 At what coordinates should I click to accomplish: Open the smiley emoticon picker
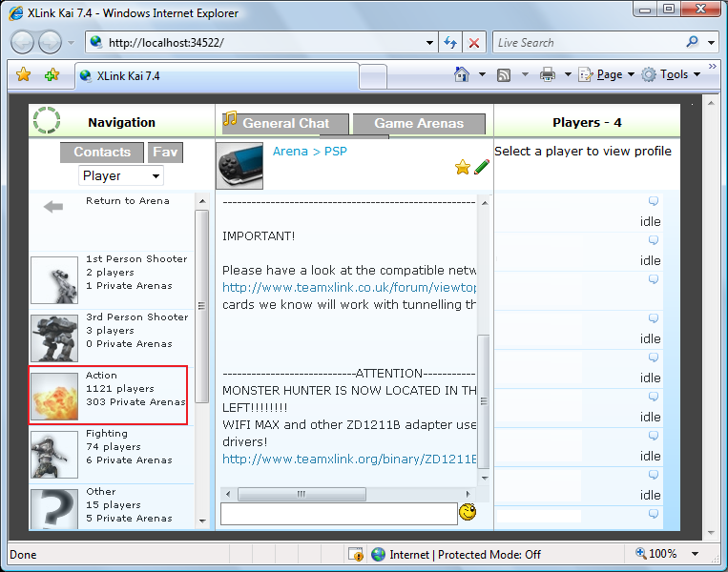[x=468, y=512]
